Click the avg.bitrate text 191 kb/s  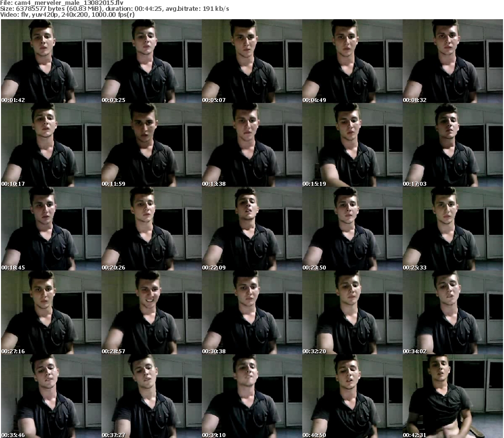coord(216,9)
